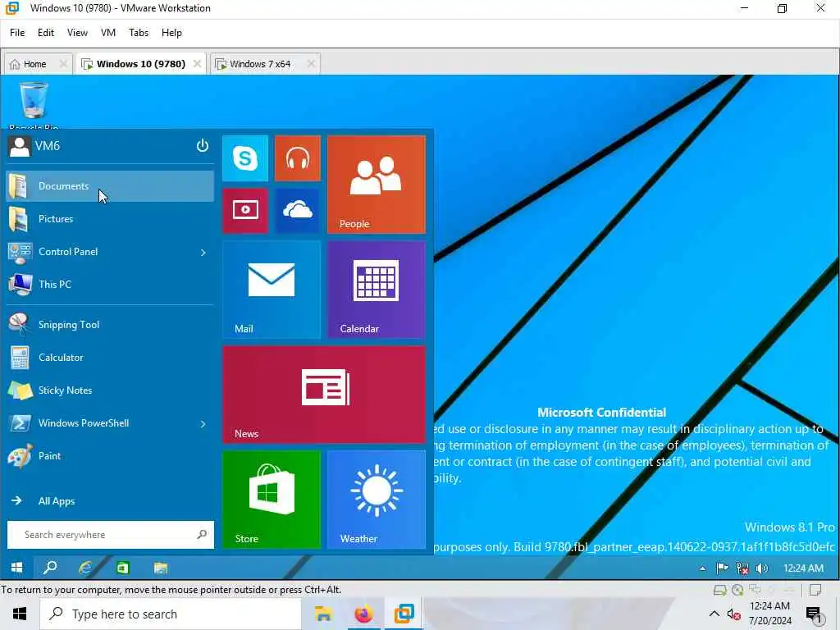Show hidden icons in host tray

tap(714, 614)
